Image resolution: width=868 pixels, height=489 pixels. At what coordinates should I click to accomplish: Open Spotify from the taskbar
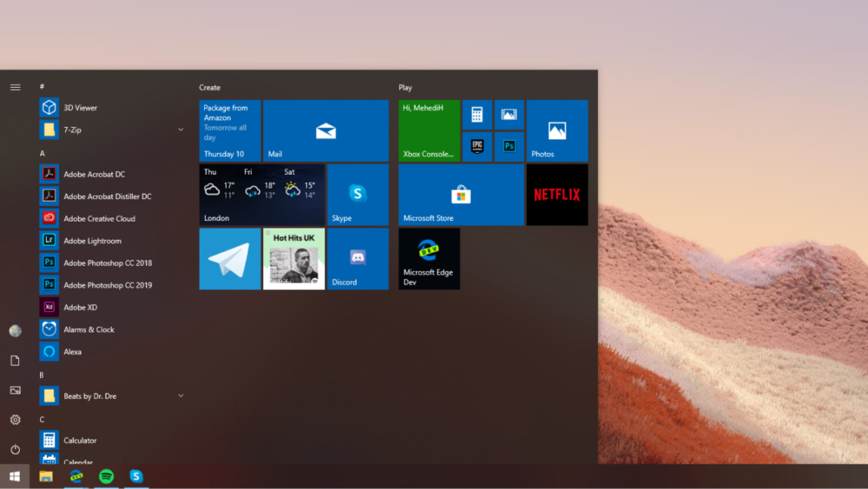pos(107,476)
